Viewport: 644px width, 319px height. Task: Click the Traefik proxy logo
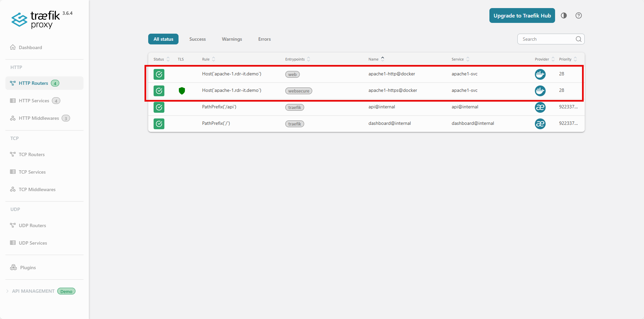pyautogui.click(x=36, y=20)
